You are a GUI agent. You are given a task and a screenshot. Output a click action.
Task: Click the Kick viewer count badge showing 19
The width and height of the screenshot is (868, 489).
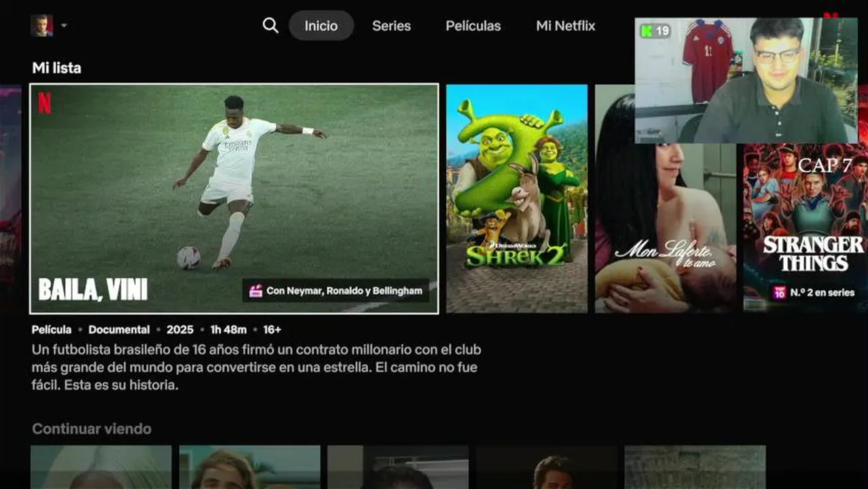(655, 31)
